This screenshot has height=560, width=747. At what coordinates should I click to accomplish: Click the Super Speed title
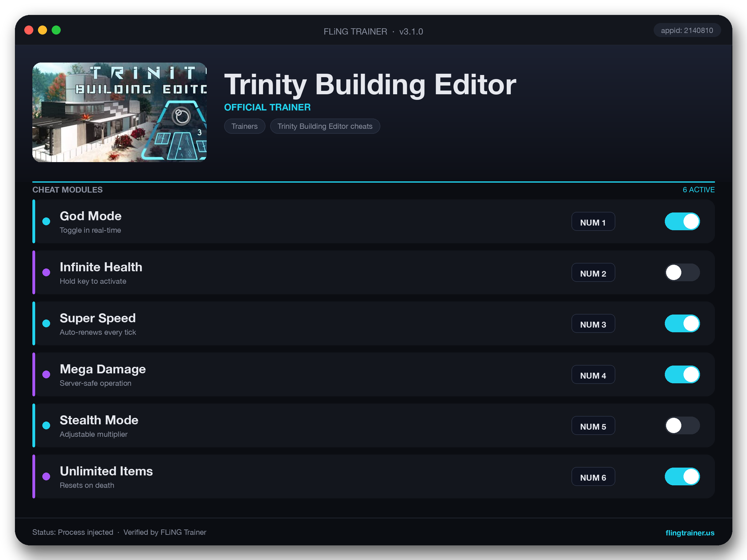coord(98,318)
